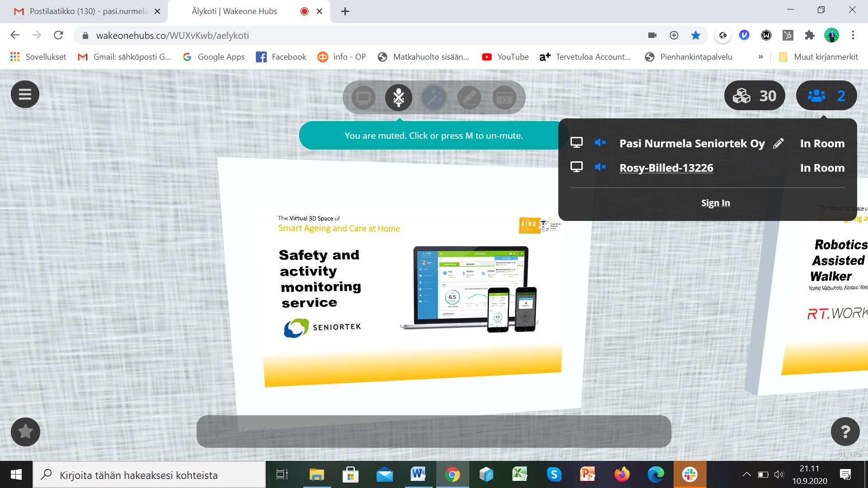
Task: Show hidden system tray icons
Action: (746, 474)
